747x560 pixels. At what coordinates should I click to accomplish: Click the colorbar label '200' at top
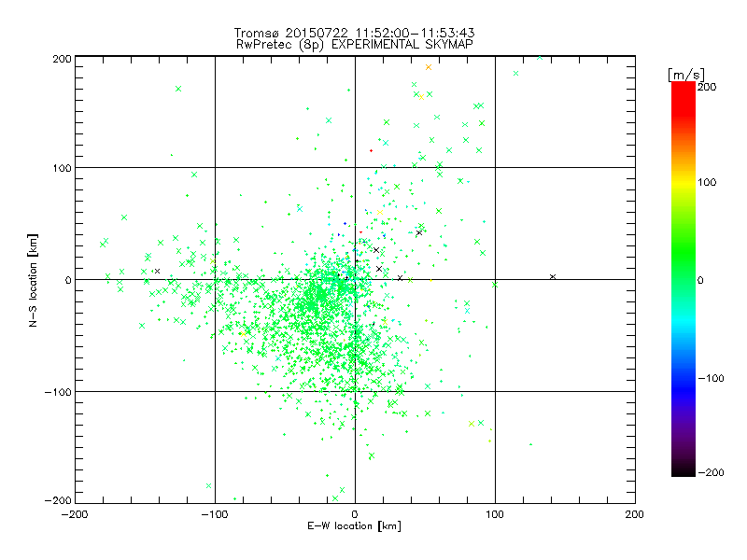[x=707, y=87]
